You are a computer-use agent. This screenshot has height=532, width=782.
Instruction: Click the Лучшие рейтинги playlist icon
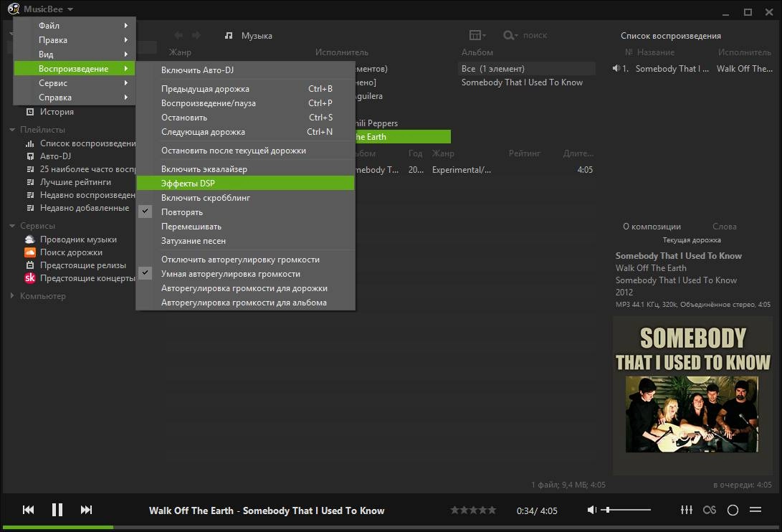coord(30,182)
